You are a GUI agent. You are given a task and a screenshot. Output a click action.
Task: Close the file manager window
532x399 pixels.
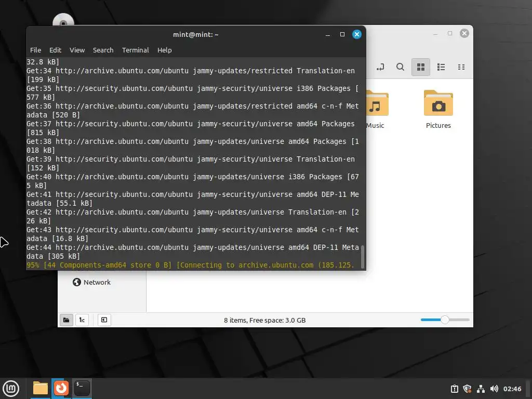pyautogui.click(x=464, y=33)
